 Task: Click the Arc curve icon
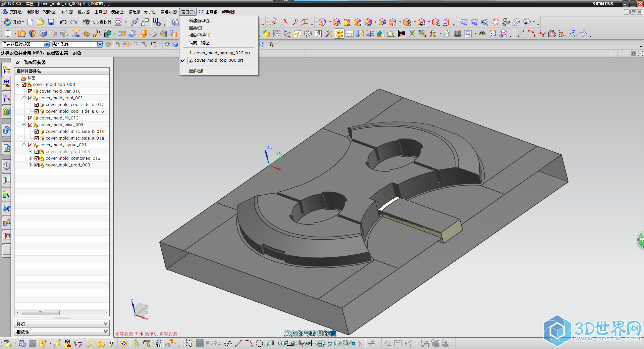coord(531,34)
